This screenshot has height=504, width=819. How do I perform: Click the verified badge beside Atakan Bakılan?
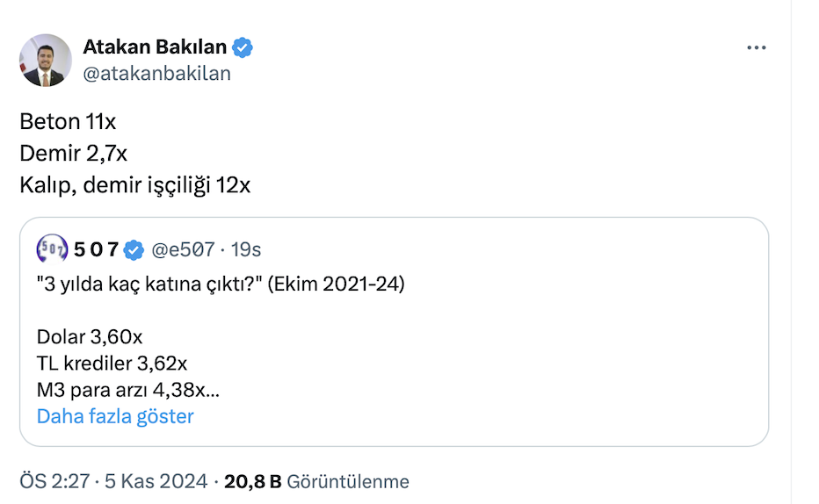pos(243,47)
